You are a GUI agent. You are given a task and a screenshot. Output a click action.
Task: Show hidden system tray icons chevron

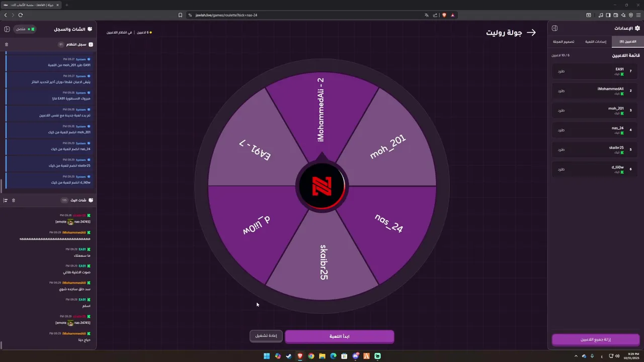click(576, 356)
